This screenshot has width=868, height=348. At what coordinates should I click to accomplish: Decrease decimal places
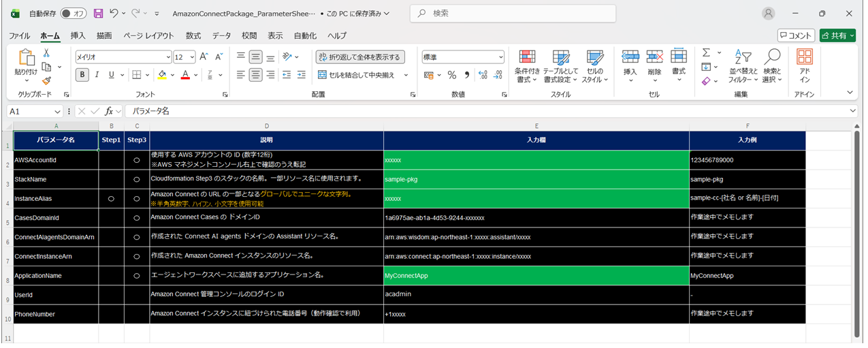(x=498, y=75)
